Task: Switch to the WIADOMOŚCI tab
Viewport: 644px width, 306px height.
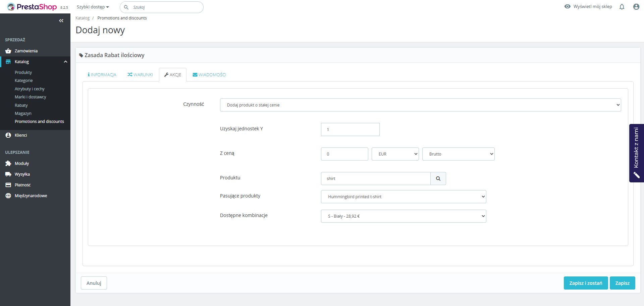Action: (209, 75)
